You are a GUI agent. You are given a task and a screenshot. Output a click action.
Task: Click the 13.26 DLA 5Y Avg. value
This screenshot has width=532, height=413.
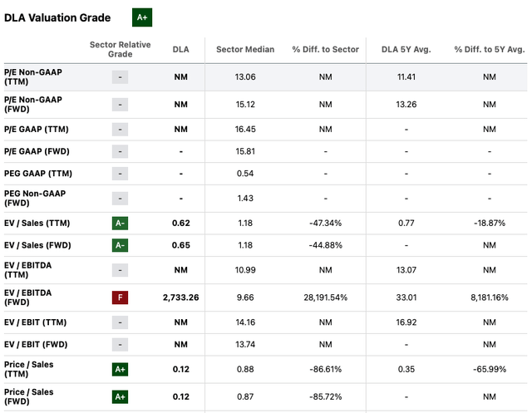[406, 105]
